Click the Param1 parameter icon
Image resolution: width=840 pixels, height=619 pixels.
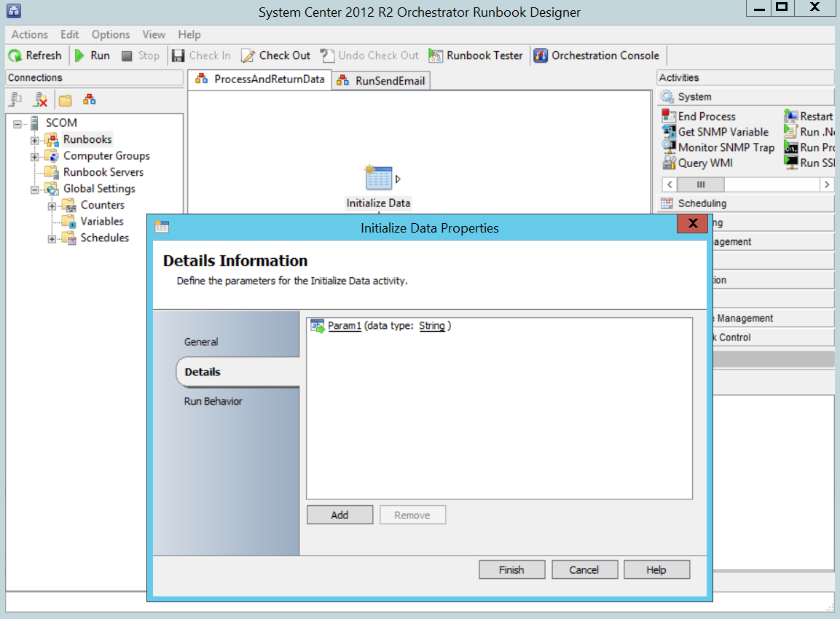tap(318, 326)
